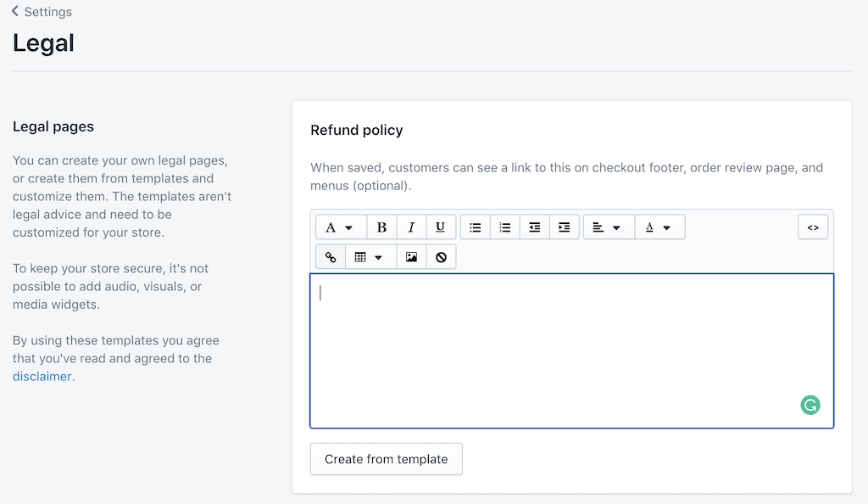Open the disclaimer link

(x=42, y=377)
